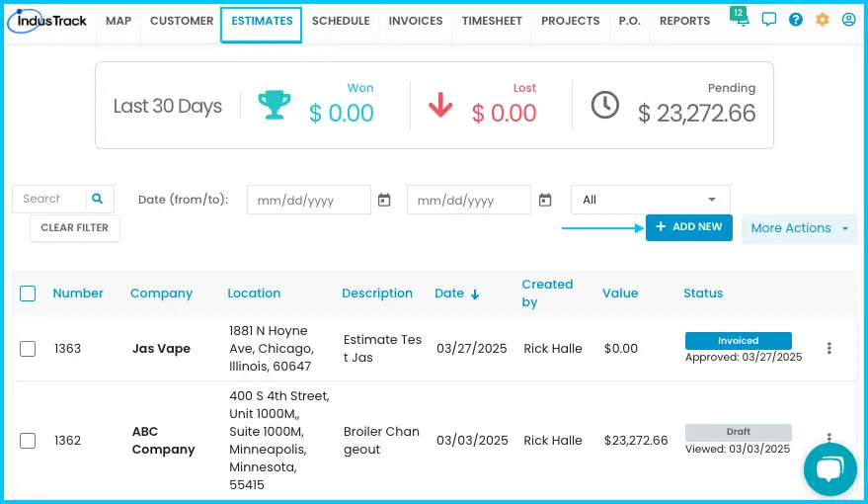Open the IndusTrack logo home link
The width and height of the screenshot is (868, 504).
pyautogui.click(x=47, y=21)
